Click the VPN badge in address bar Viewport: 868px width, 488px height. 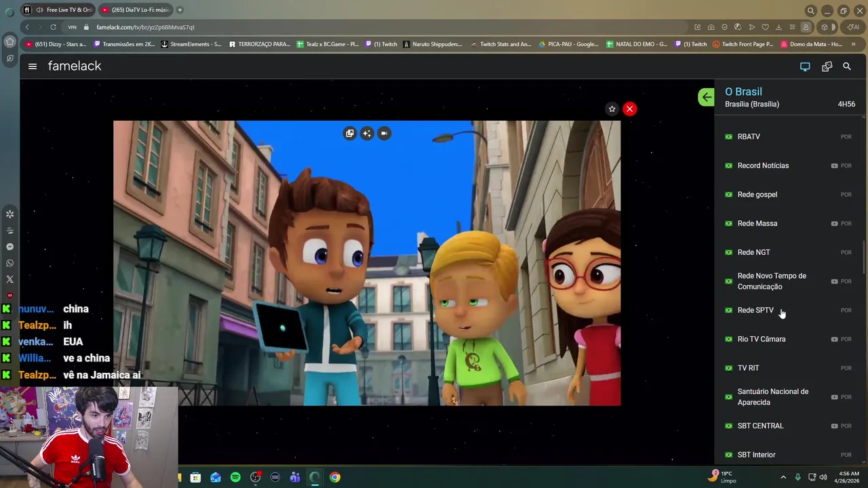click(72, 27)
